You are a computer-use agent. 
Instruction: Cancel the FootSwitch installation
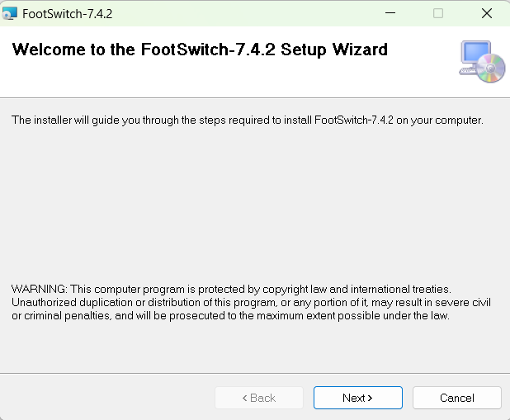pos(457,398)
